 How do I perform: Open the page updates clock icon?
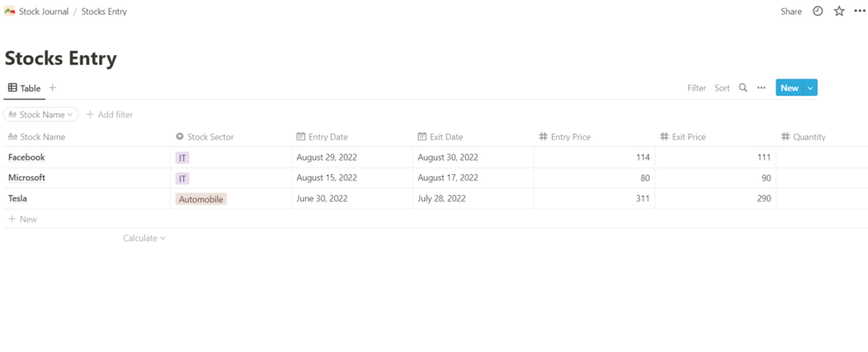[818, 11]
